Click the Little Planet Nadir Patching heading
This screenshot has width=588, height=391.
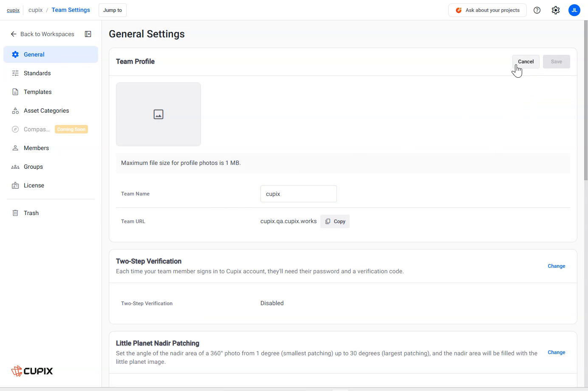point(158,343)
